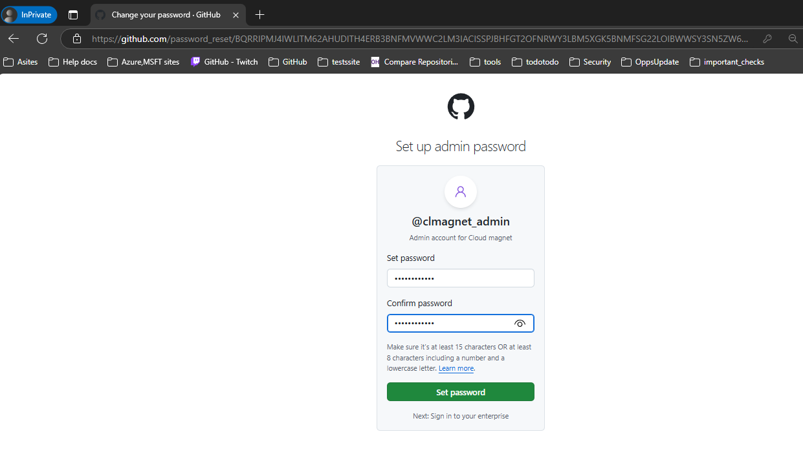Click the @clmagnet_admin username text

click(x=460, y=221)
